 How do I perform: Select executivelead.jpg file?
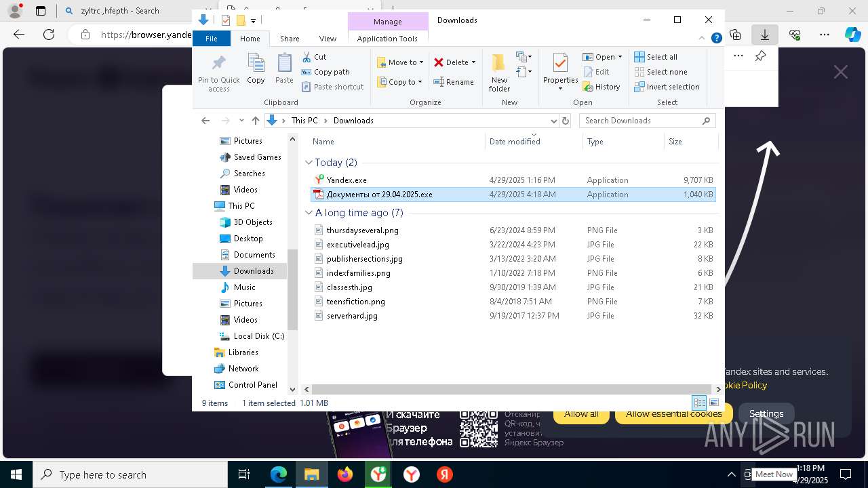click(513, 245)
